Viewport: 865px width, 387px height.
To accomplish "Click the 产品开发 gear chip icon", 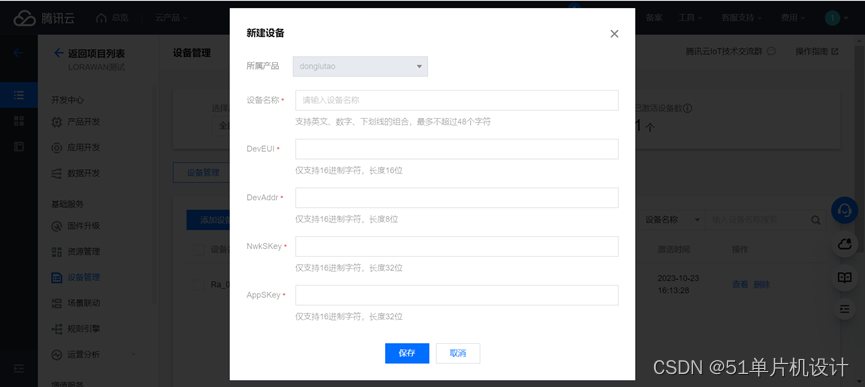I will [x=56, y=122].
